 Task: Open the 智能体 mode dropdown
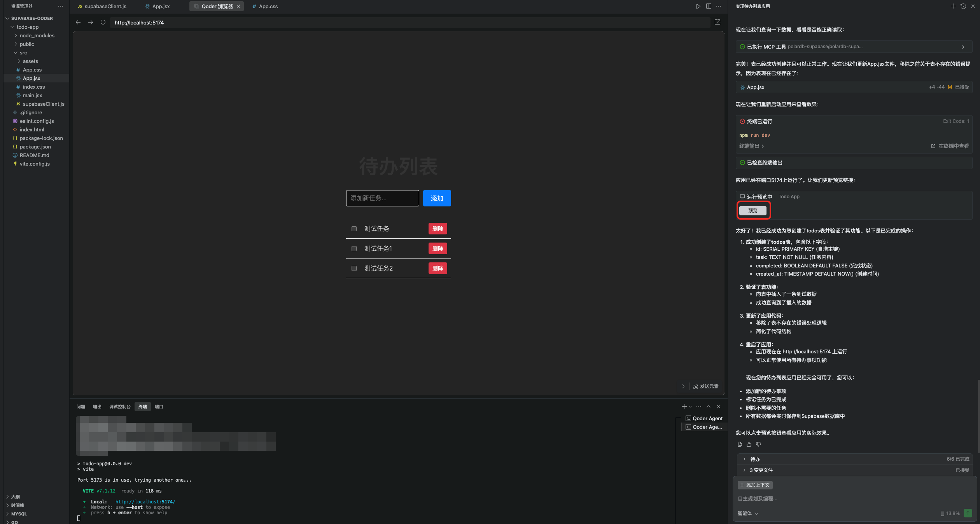(747, 513)
